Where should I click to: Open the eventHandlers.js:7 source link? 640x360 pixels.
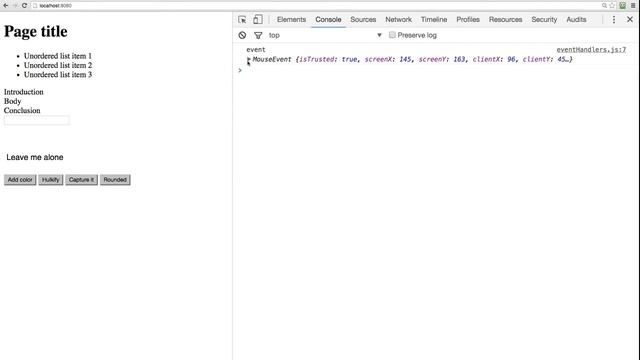tap(591, 50)
